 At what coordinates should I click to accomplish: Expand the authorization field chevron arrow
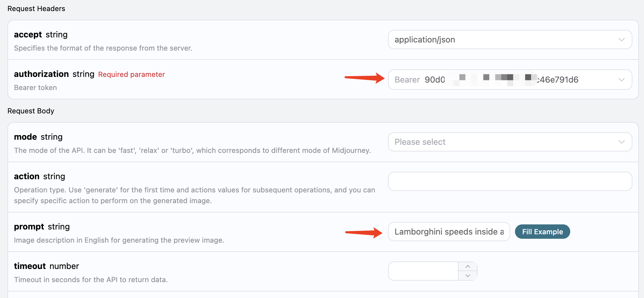click(x=622, y=80)
